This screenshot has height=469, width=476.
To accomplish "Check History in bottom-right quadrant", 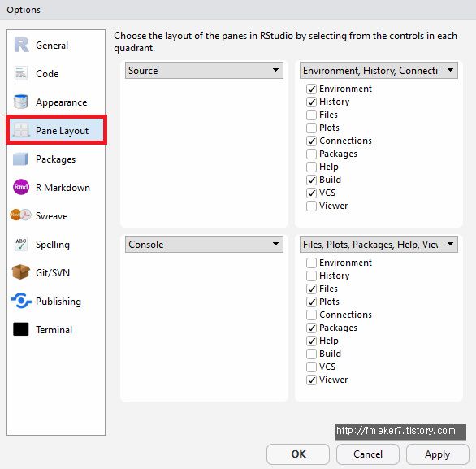I will pos(311,276).
